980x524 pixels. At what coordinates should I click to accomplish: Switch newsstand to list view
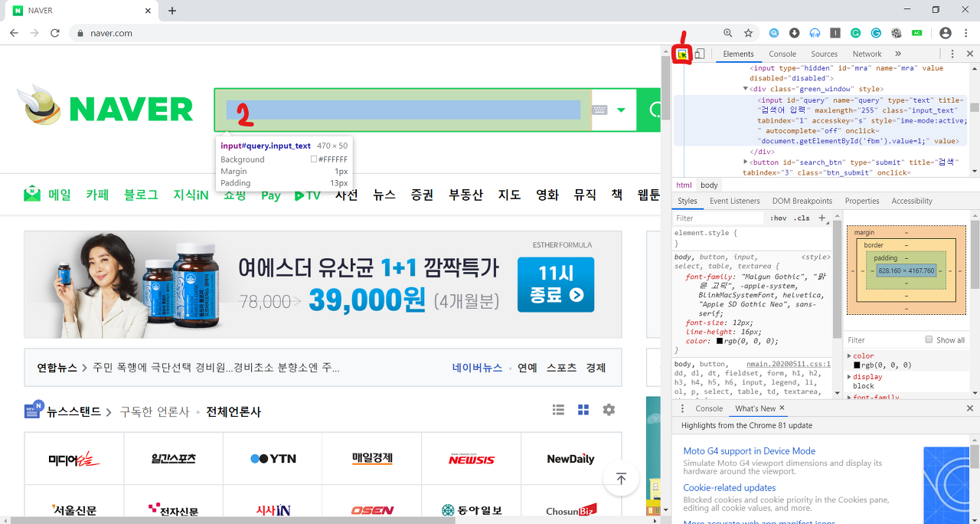[x=559, y=410]
